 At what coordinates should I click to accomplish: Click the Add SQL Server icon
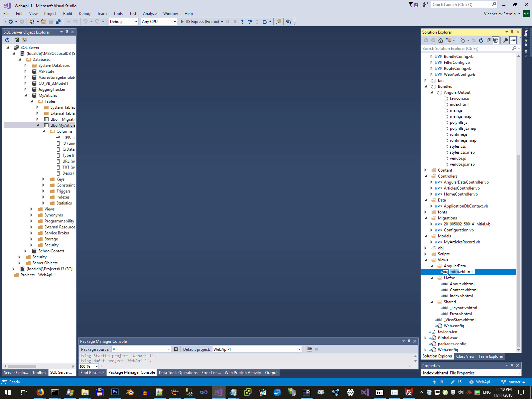click(17, 40)
